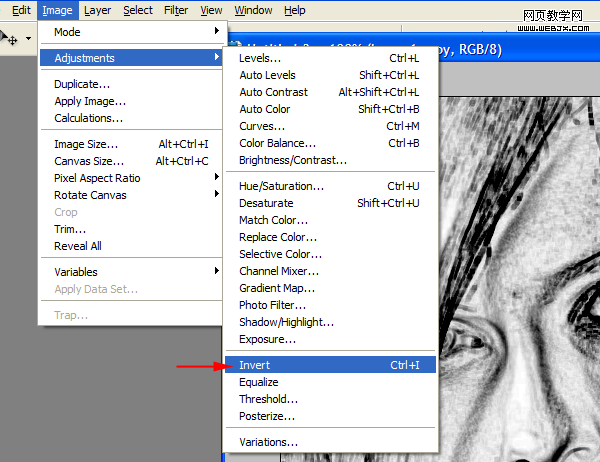This screenshot has height=462, width=600.
Task: Open Canvas Size dialog
Action: coord(131,161)
